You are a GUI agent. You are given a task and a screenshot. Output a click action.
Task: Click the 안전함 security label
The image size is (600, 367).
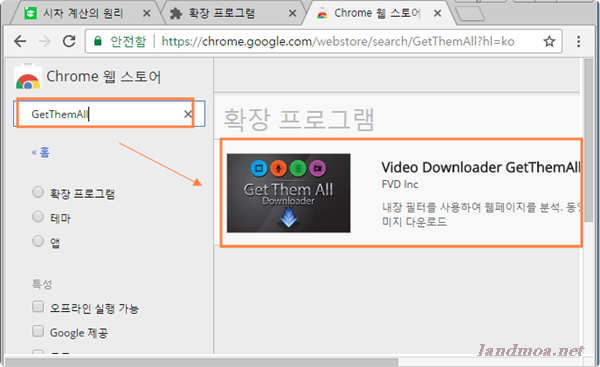pyautogui.click(x=128, y=41)
